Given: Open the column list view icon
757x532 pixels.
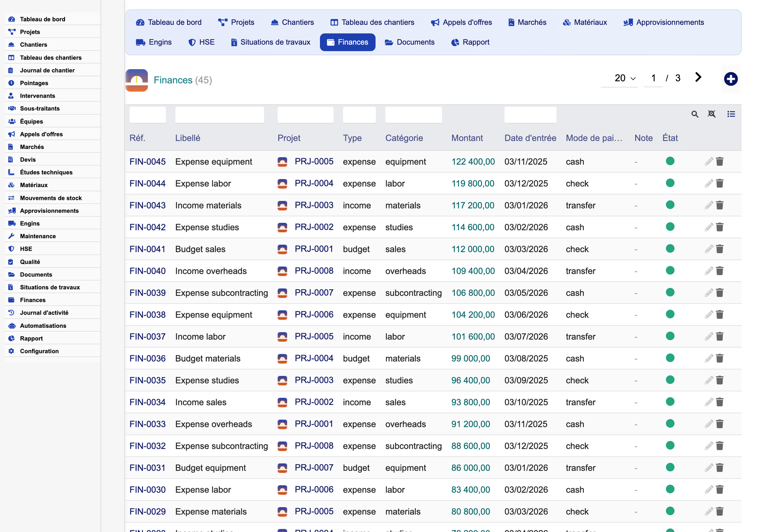Looking at the screenshot, I should tap(731, 114).
